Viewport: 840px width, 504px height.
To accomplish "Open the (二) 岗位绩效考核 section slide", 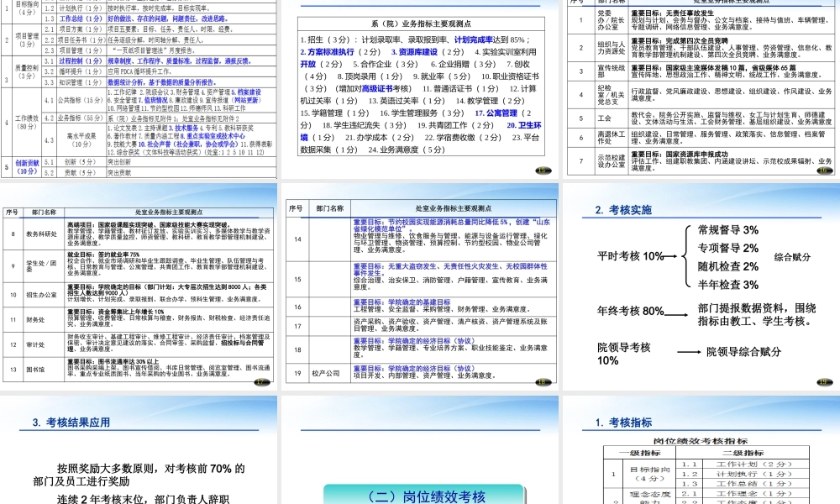I will (420, 450).
